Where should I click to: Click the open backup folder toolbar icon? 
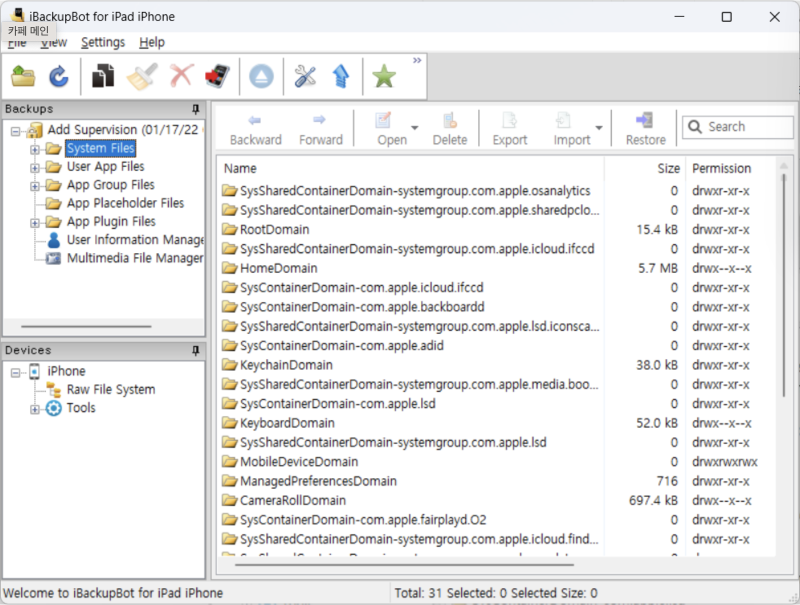pyautogui.click(x=24, y=76)
